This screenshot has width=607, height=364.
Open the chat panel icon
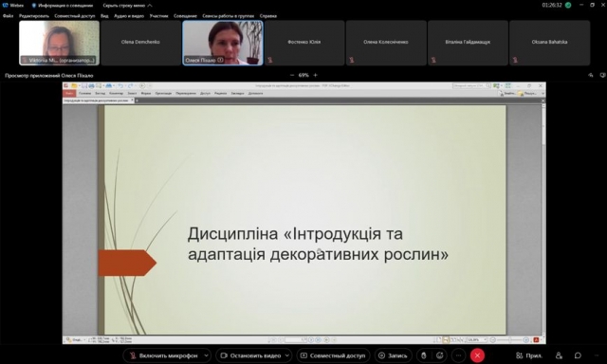click(x=578, y=355)
